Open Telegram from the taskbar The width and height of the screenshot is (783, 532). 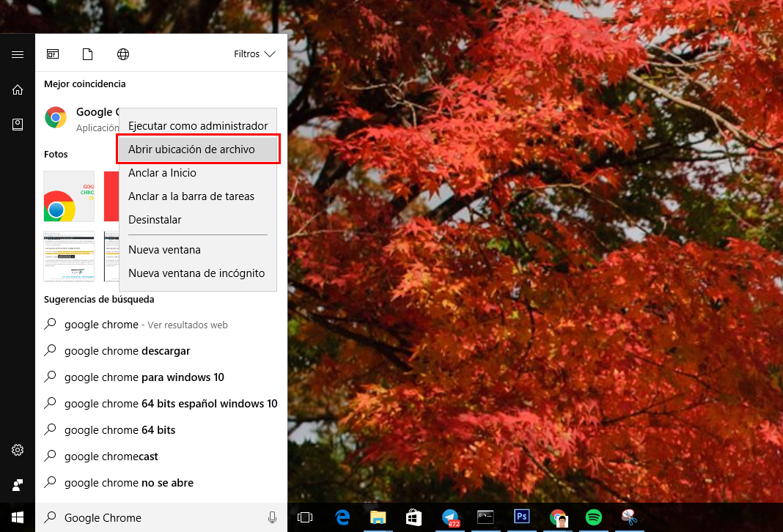pyautogui.click(x=450, y=517)
